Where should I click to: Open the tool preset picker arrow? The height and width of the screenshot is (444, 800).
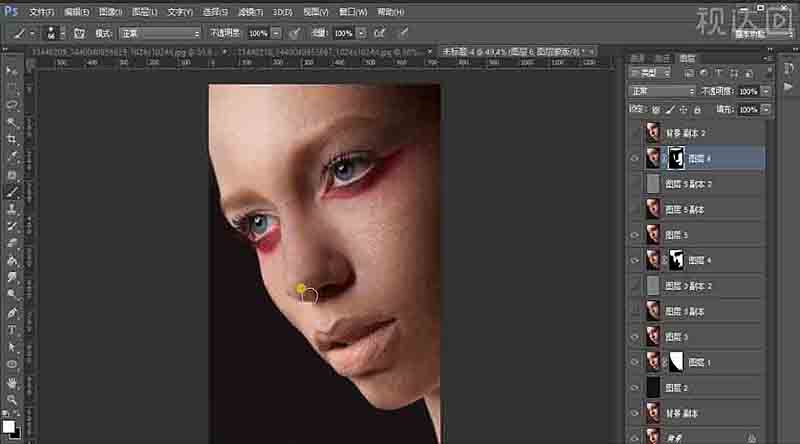pos(32,34)
